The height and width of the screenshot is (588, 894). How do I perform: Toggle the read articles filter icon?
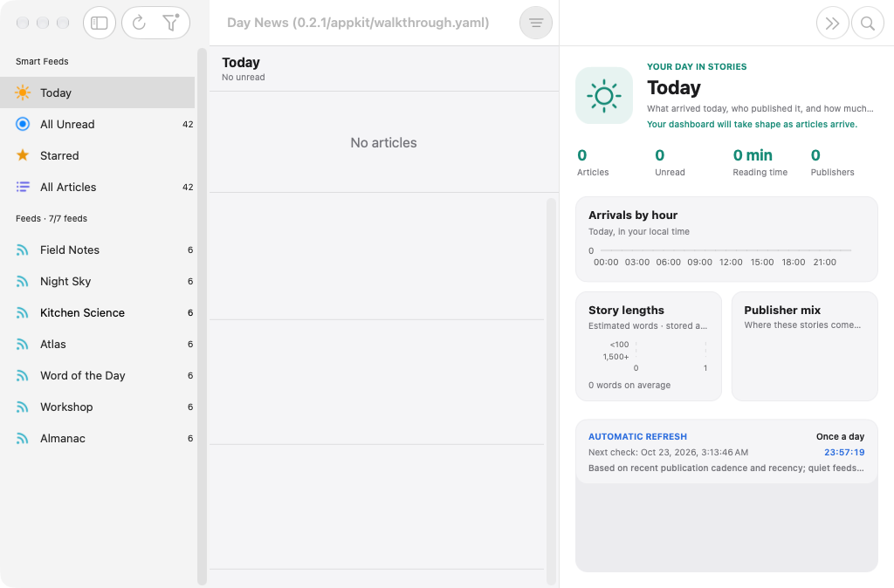tap(170, 23)
